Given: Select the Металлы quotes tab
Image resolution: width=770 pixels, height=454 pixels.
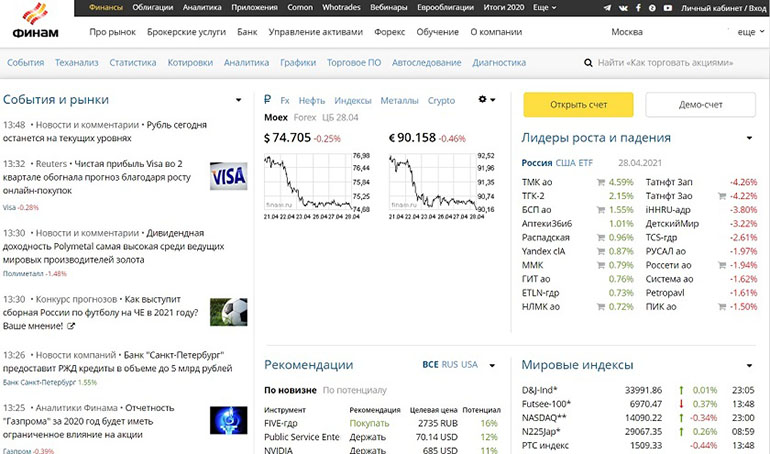Looking at the screenshot, I should (x=399, y=101).
